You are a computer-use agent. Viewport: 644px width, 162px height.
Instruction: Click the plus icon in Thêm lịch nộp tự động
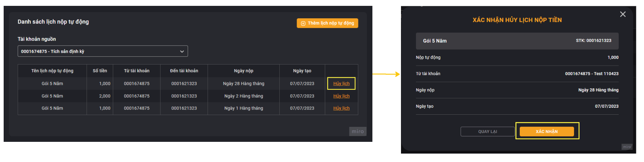tap(303, 23)
